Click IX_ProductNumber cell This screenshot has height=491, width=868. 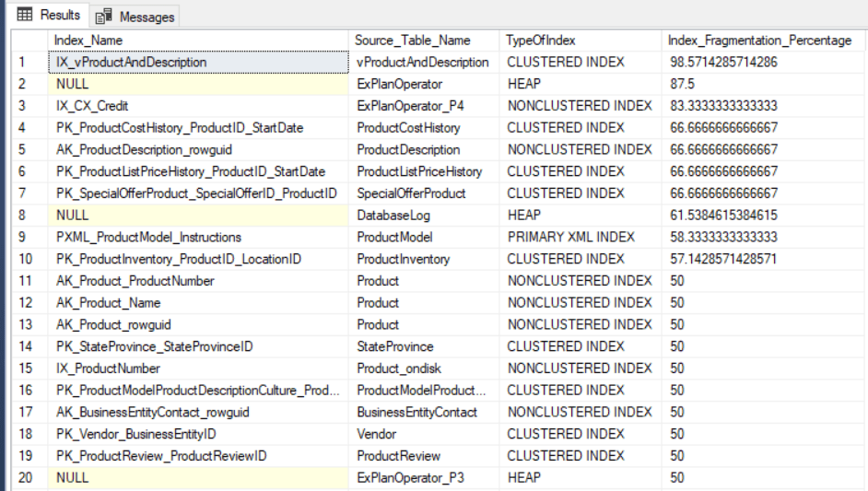pyautogui.click(x=198, y=368)
